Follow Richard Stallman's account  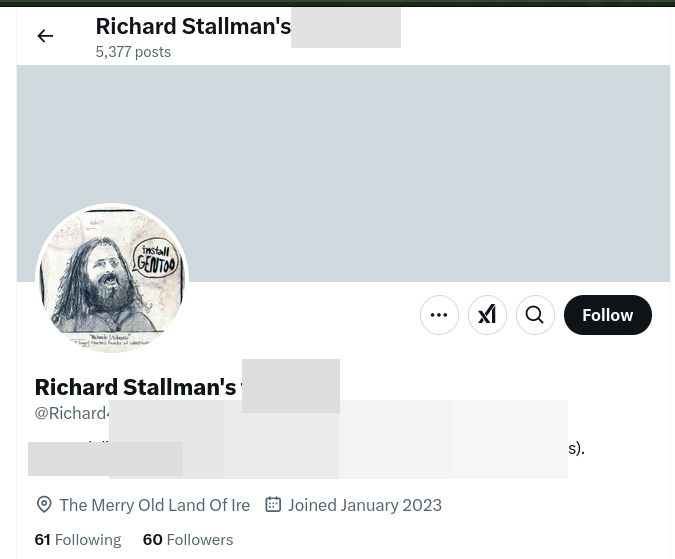tap(607, 315)
